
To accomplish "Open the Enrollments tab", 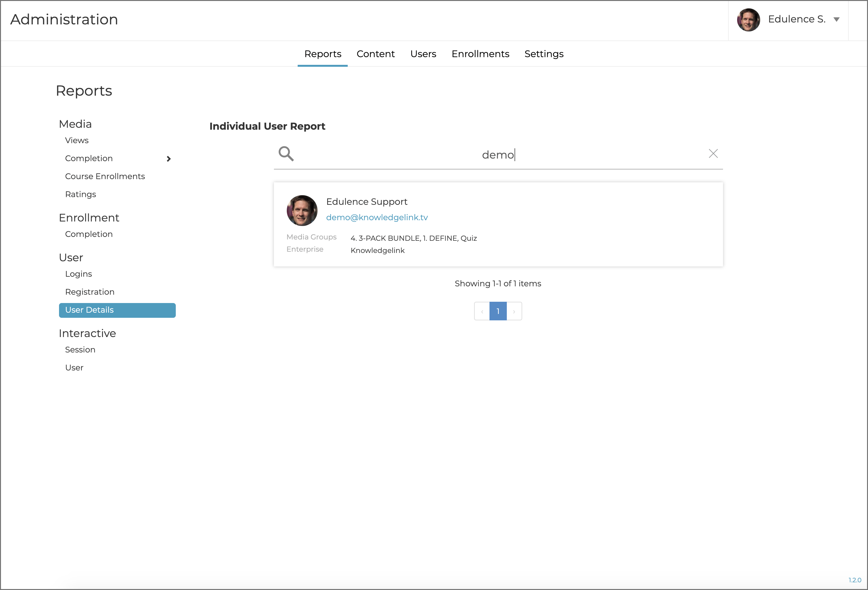I will coord(480,54).
